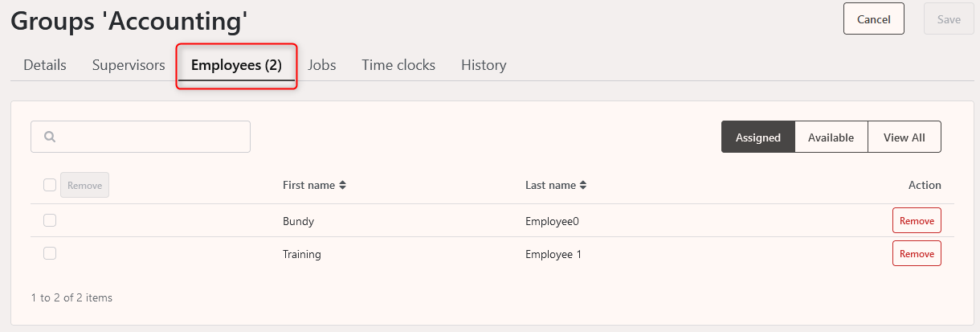Focus the employee search field
Image resolution: width=980 pixels, height=332 pixels.
coord(141,137)
